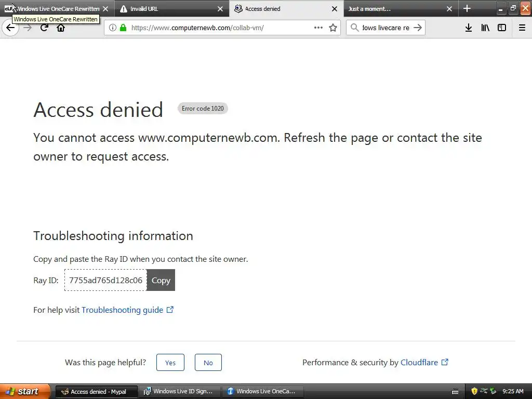Open the library bookshelf icon
This screenshot has width=532, height=399.
coord(485,28)
